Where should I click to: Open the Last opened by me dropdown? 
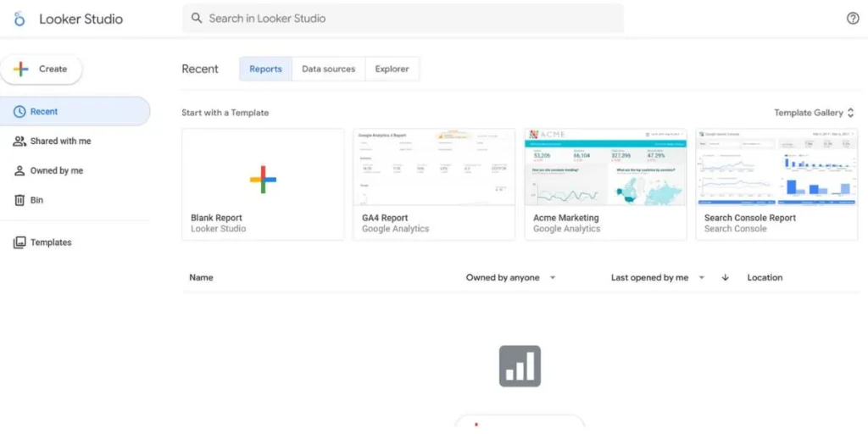pyautogui.click(x=701, y=278)
